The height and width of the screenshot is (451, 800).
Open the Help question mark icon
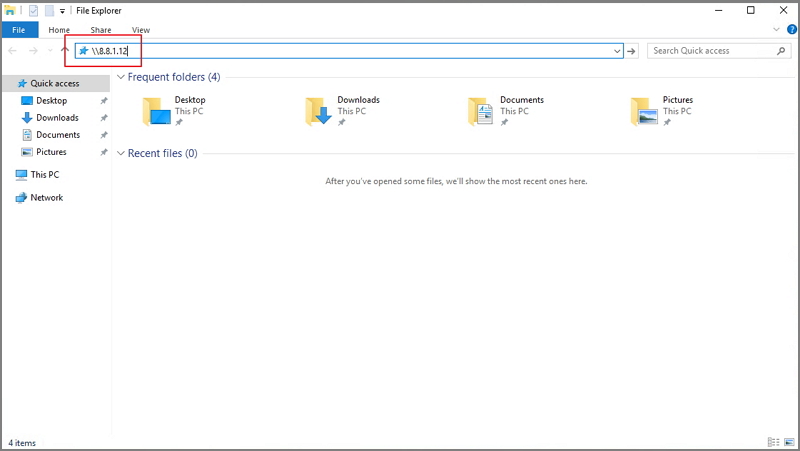792,30
